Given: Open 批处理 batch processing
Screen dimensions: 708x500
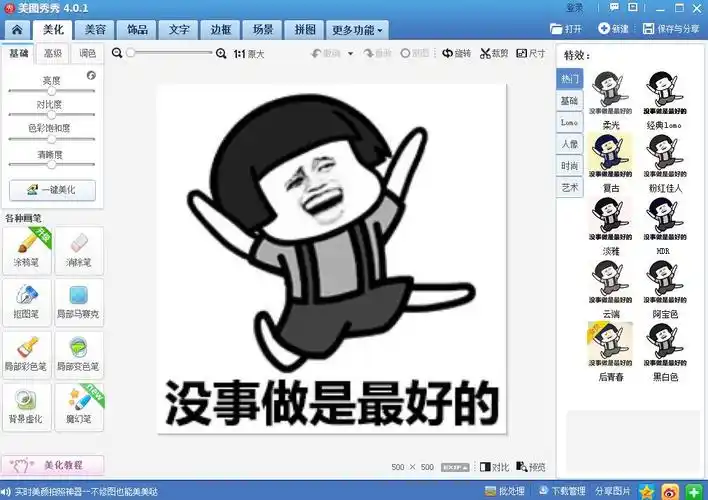Looking at the screenshot, I should pyautogui.click(x=505, y=491).
